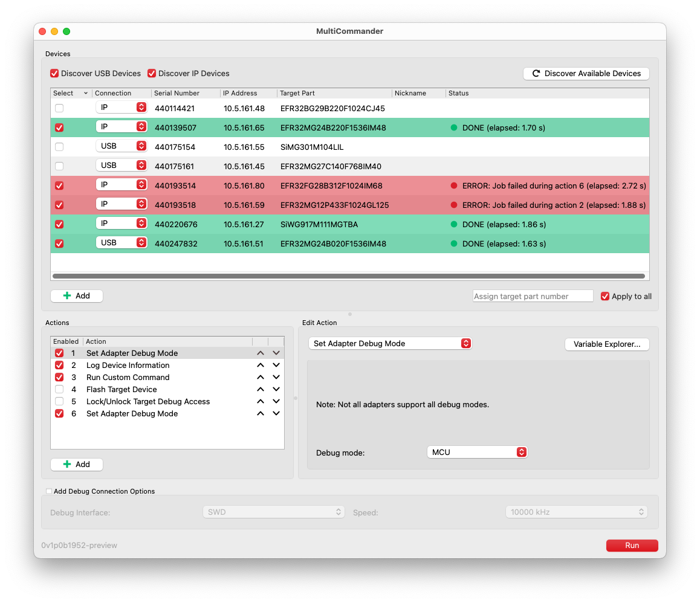Click green plus Add under device table
The width and height of the screenshot is (700, 603).
click(77, 296)
